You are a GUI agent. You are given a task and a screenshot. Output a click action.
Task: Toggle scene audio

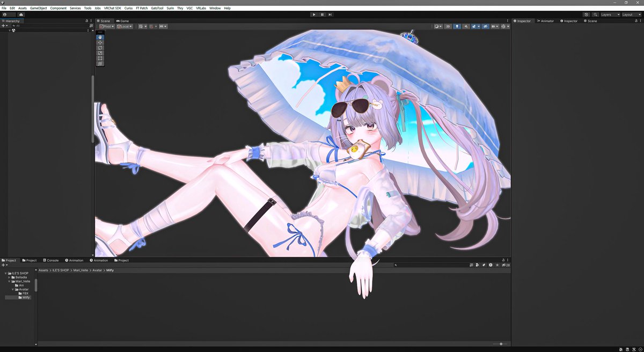[x=466, y=26]
